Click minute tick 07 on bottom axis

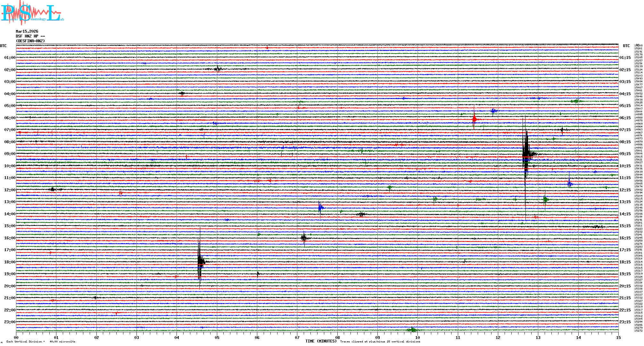click(x=297, y=337)
